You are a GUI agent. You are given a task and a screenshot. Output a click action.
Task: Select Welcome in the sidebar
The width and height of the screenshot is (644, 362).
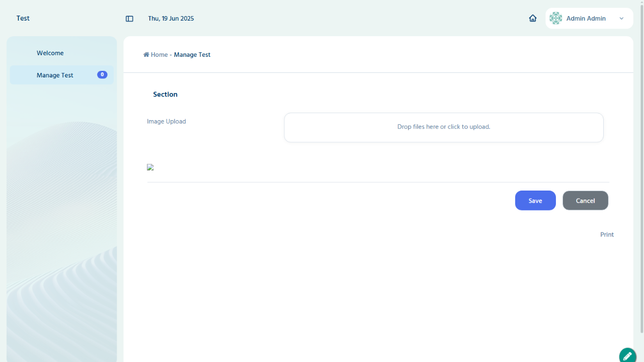click(50, 53)
